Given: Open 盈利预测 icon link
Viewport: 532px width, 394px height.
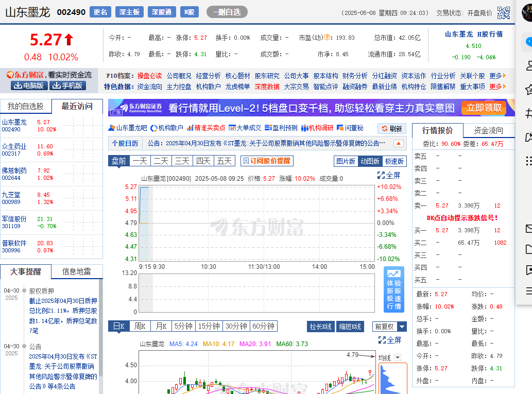Looking at the screenshot, I should click(281, 128).
